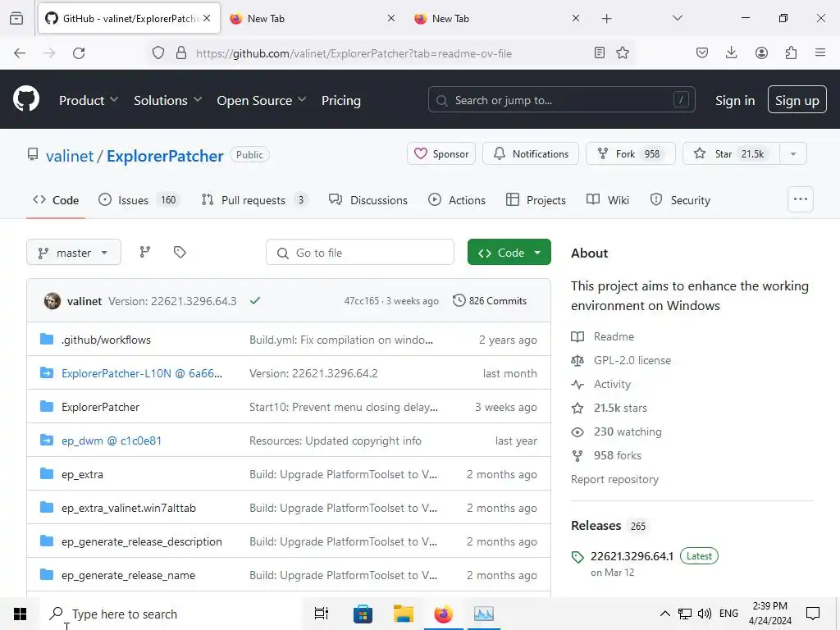Click the volume icon in system tray

pos(705,614)
